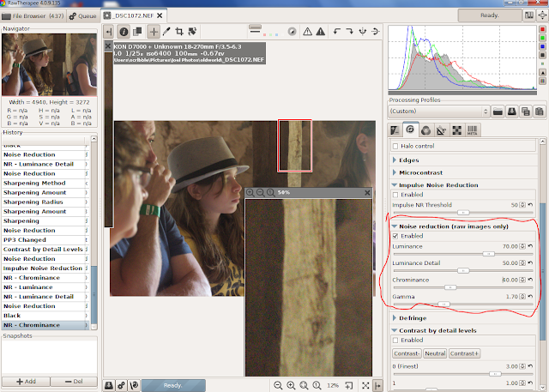
Task: Reset Luminance Detail to default
Action: coord(531,263)
